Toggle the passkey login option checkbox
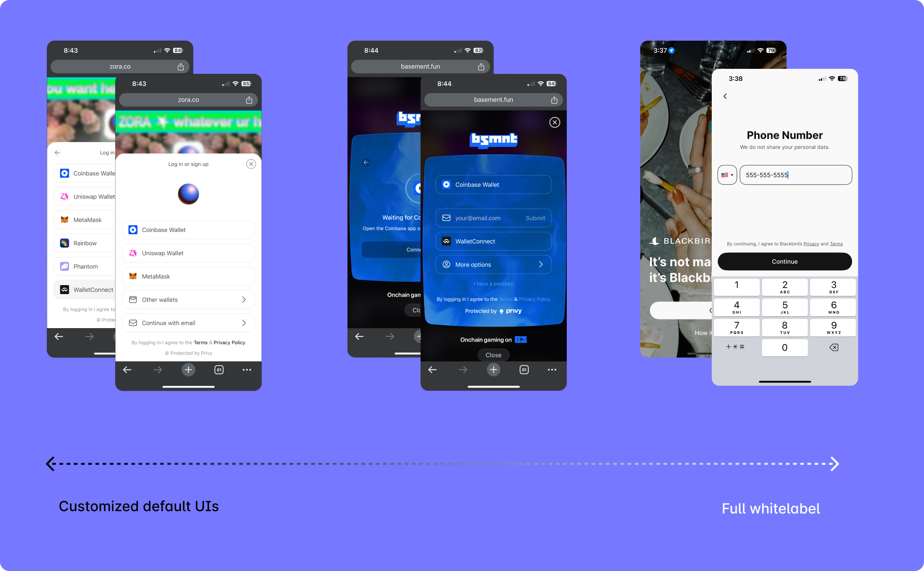 point(493,284)
